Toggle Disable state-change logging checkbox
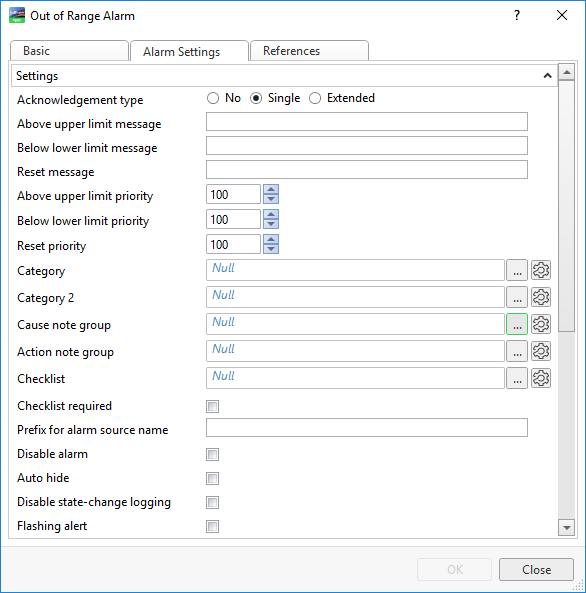Image resolution: width=586 pixels, height=593 pixels. click(x=213, y=502)
